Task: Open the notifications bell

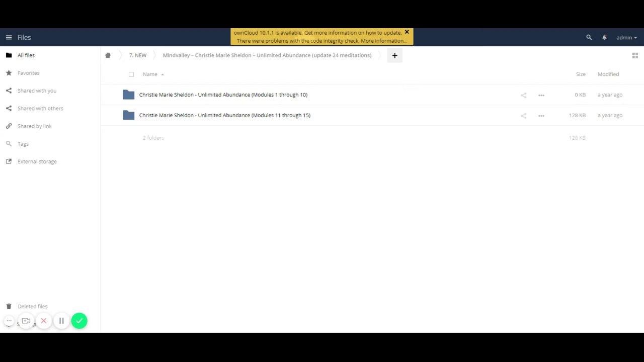Action: pos(604,37)
